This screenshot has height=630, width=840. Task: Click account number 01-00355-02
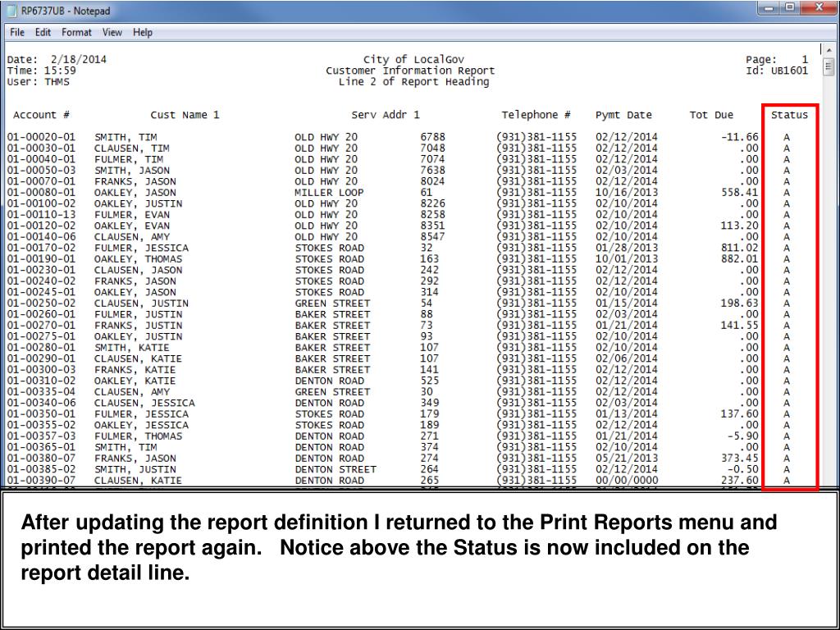pyautogui.click(x=41, y=426)
